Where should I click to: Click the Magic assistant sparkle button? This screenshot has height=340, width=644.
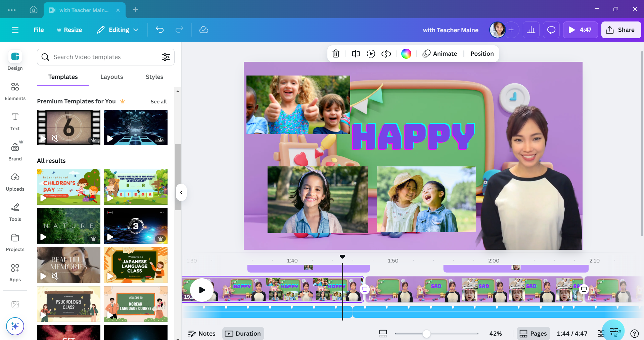pos(15,326)
